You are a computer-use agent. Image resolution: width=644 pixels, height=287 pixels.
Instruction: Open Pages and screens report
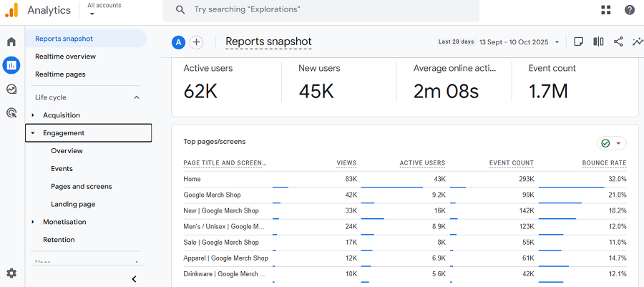pyautogui.click(x=81, y=186)
